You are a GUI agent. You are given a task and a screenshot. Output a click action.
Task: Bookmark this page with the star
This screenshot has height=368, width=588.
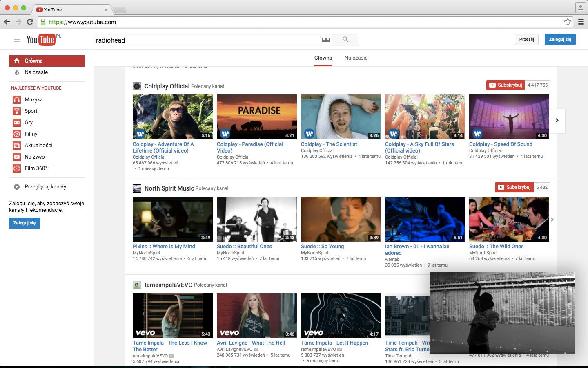(568, 22)
